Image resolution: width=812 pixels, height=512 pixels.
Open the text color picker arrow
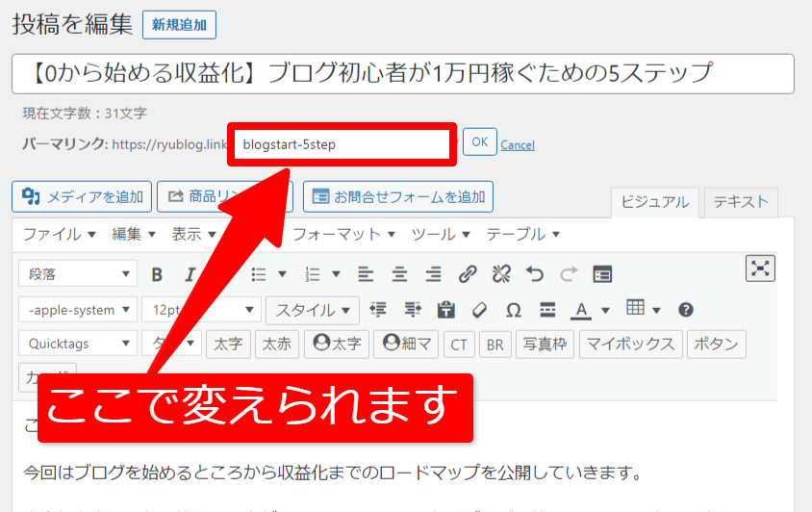(x=605, y=311)
